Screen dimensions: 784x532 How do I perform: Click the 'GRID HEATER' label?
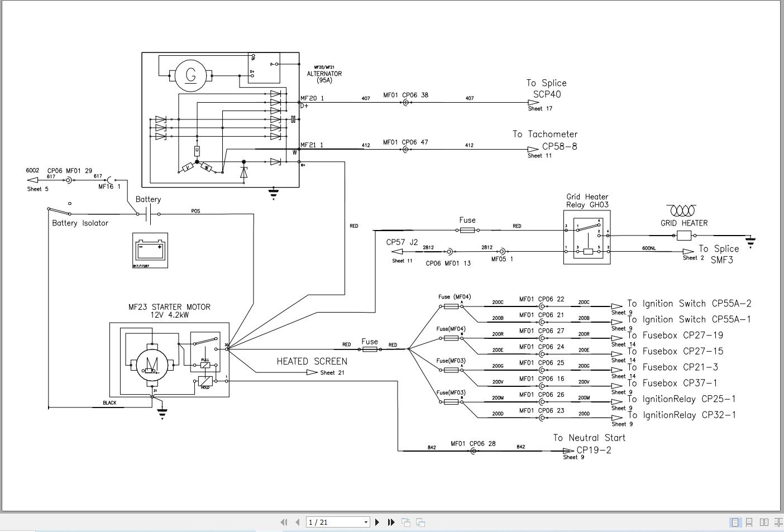tap(684, 223)
